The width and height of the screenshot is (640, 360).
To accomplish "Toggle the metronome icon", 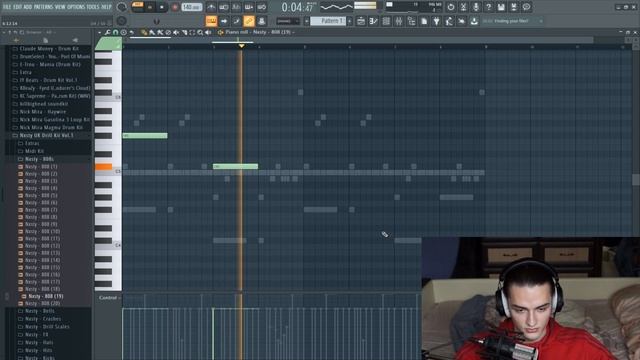I will (211, 7).
